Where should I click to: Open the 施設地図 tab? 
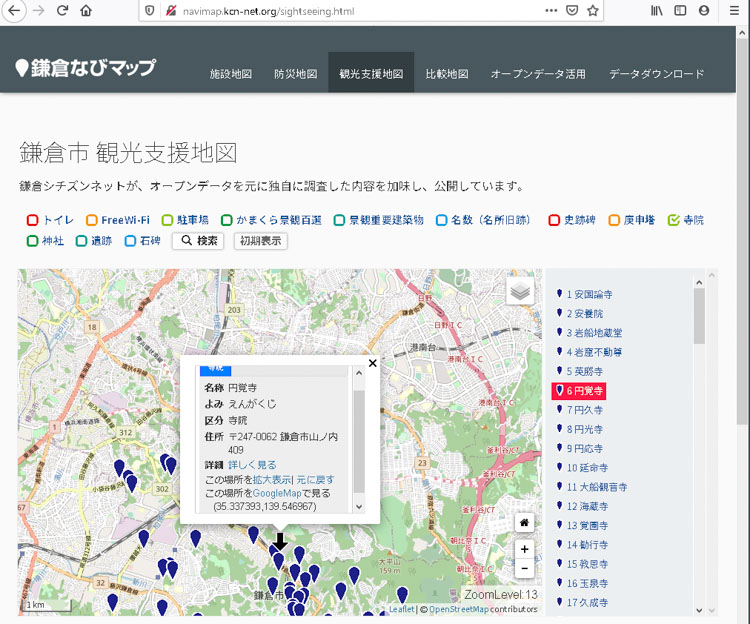(x=230, y=74)
